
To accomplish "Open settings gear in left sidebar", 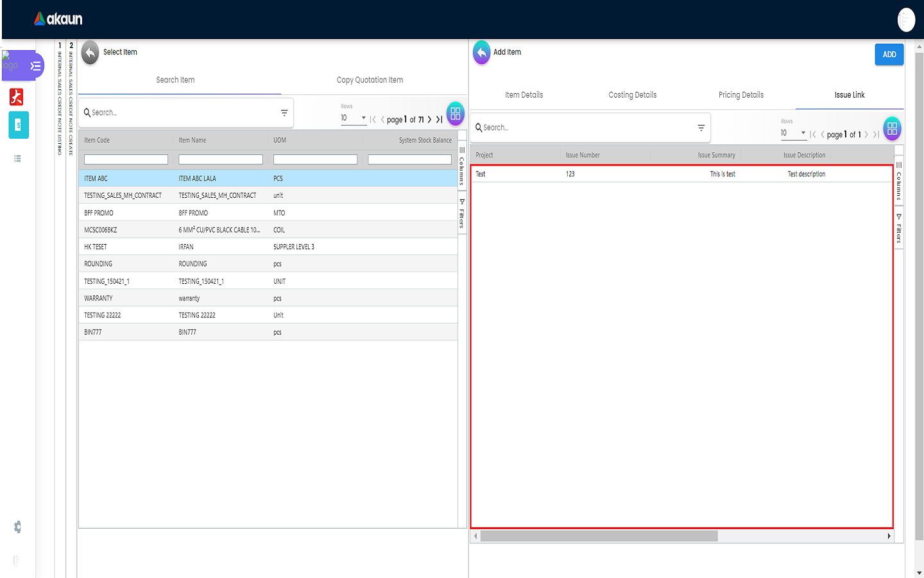I will coord(17,527).
